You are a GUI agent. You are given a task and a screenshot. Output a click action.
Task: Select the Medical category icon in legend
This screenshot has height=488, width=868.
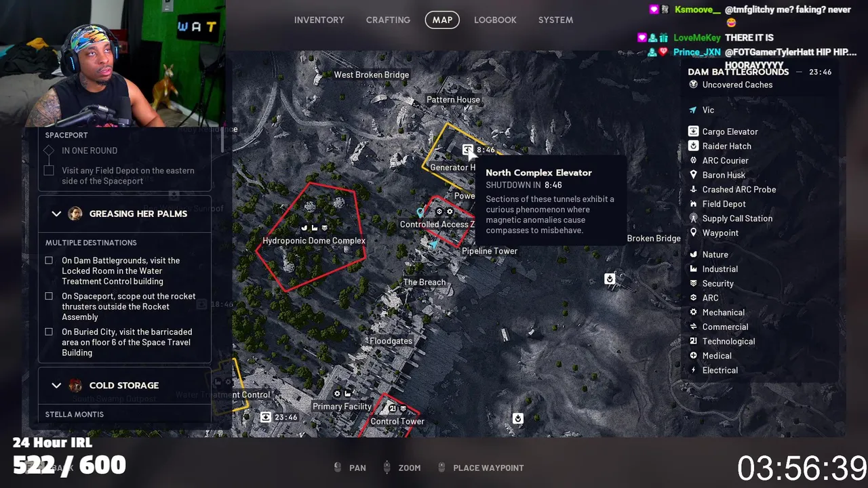tap(693, 356)
